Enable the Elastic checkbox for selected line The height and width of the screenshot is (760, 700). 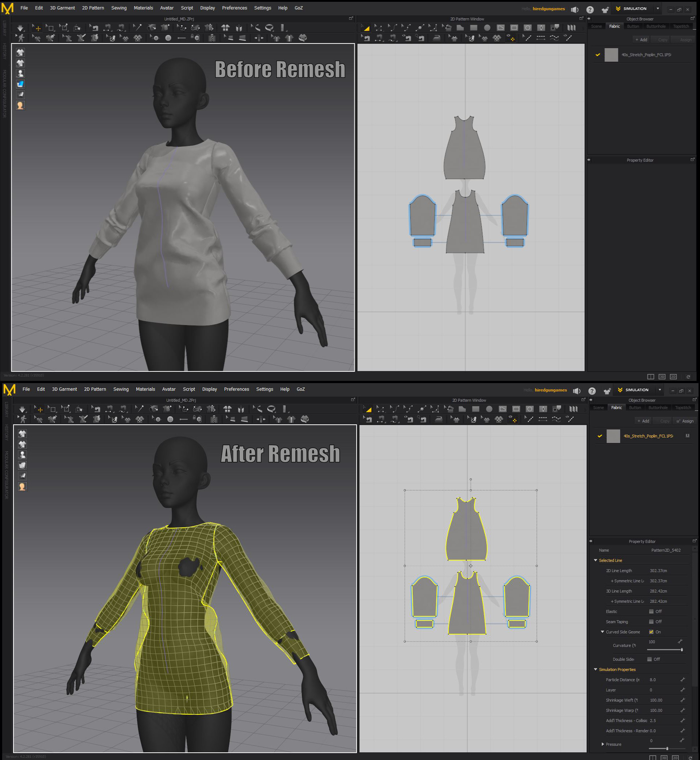[650, 612]
